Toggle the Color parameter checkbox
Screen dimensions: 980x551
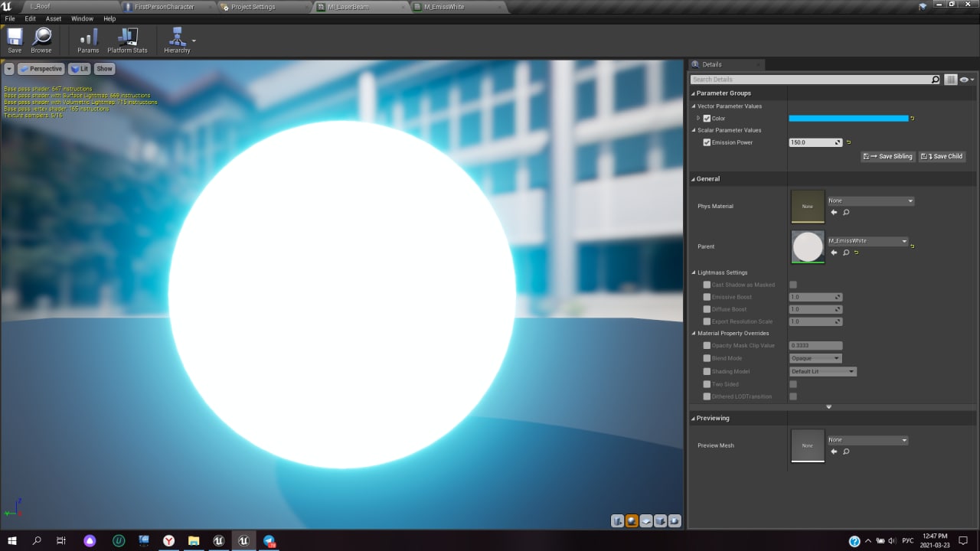coord(707,118)
